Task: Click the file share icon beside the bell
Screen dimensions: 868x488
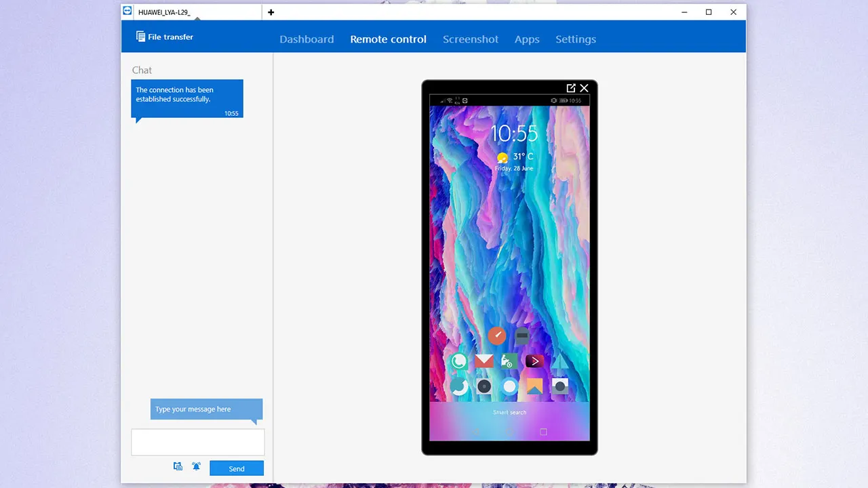Action: (178, 466)
